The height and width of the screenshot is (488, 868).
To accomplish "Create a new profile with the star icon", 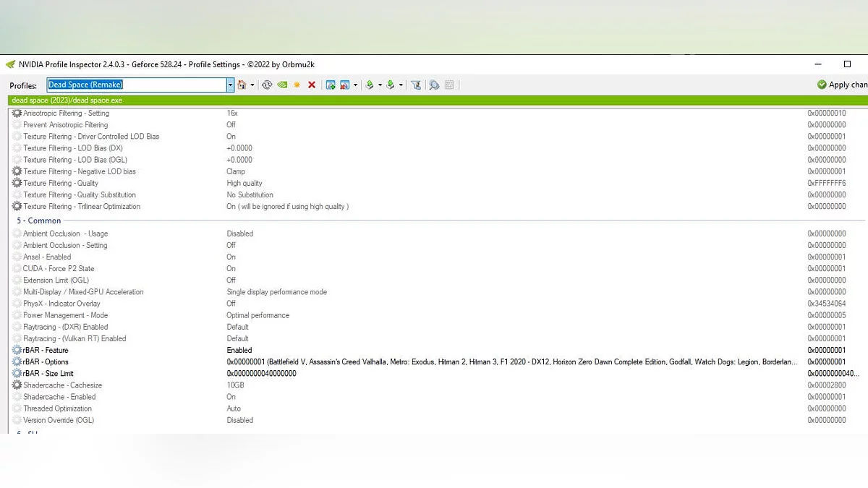I will (x=297, y=85).
